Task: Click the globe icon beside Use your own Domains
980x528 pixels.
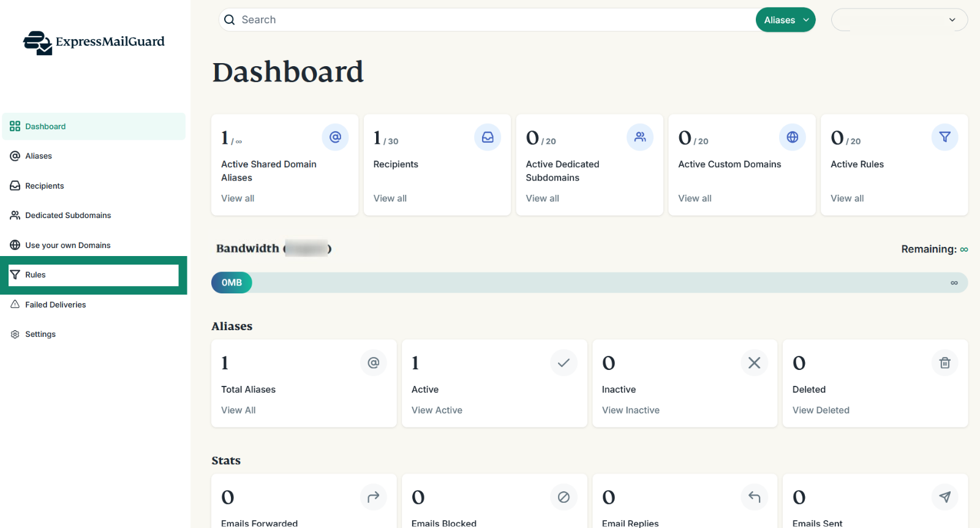Action: pos(15,245)
